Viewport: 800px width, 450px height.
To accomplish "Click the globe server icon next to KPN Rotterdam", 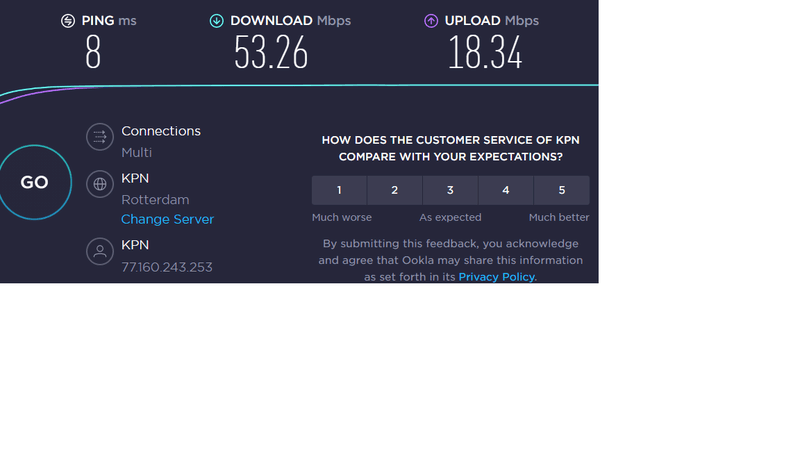I will coord(99,184).
